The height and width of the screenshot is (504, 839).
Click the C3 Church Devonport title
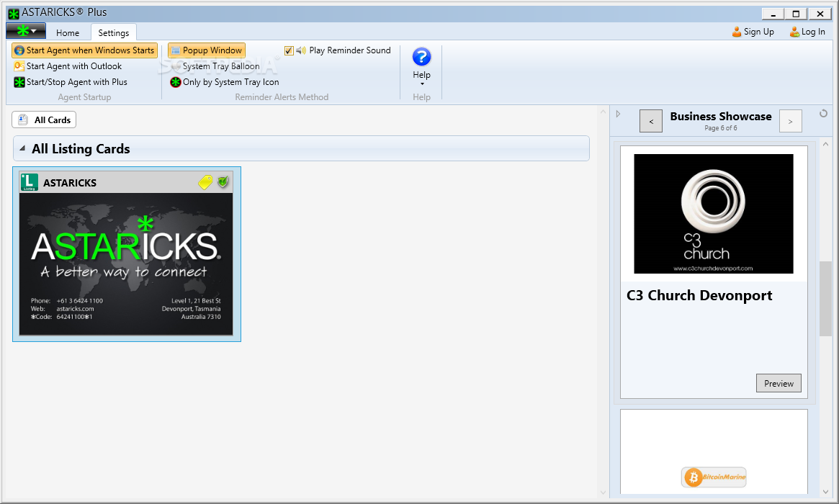[699, 295]
